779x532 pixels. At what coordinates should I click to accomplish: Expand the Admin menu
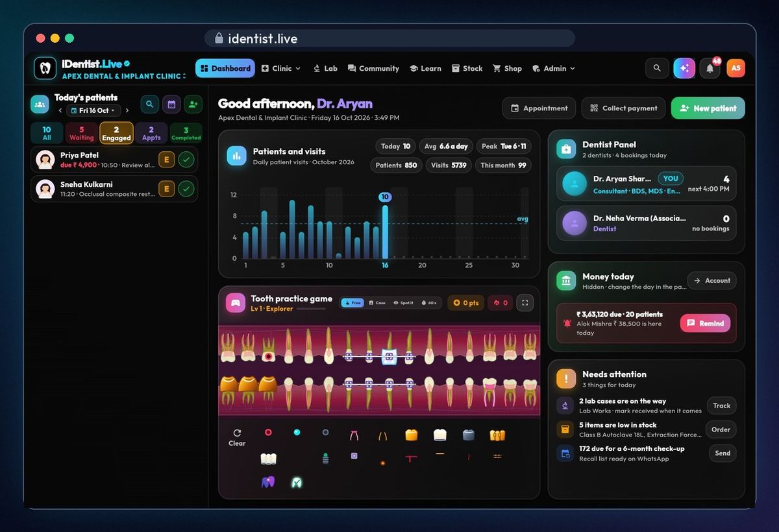tap(554, 68)
